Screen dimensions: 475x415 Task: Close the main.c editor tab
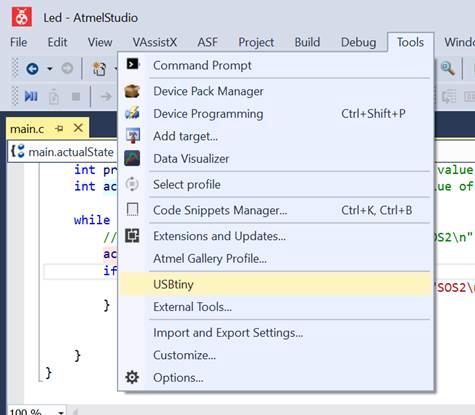[x=78, y=128]
